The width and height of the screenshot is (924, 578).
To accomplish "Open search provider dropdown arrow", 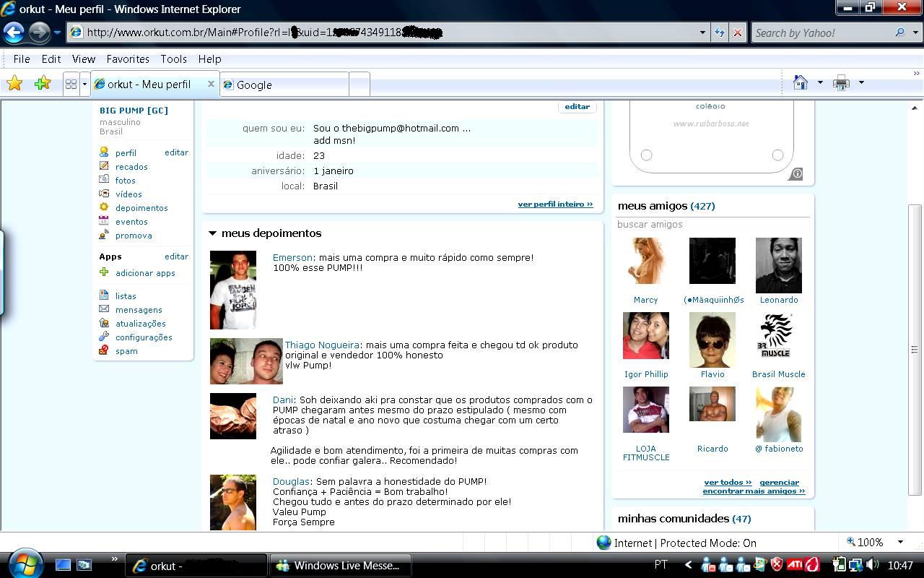I will point(915,33).
